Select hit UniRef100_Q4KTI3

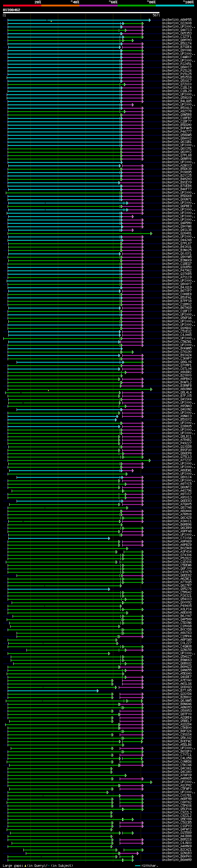click(177, 30)
